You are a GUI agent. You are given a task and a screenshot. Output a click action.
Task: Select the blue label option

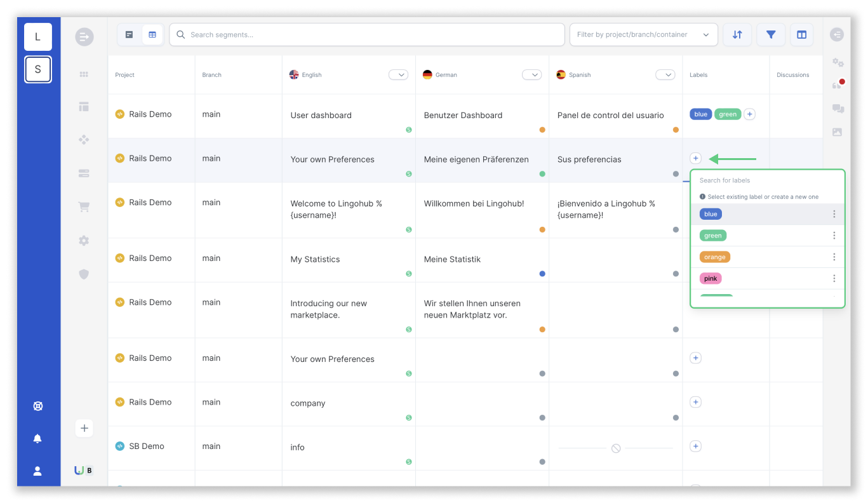tap(711, 214)
